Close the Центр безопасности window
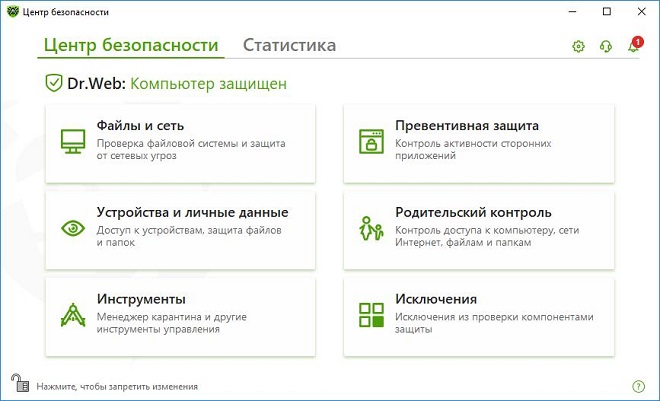 coord(641,11)
